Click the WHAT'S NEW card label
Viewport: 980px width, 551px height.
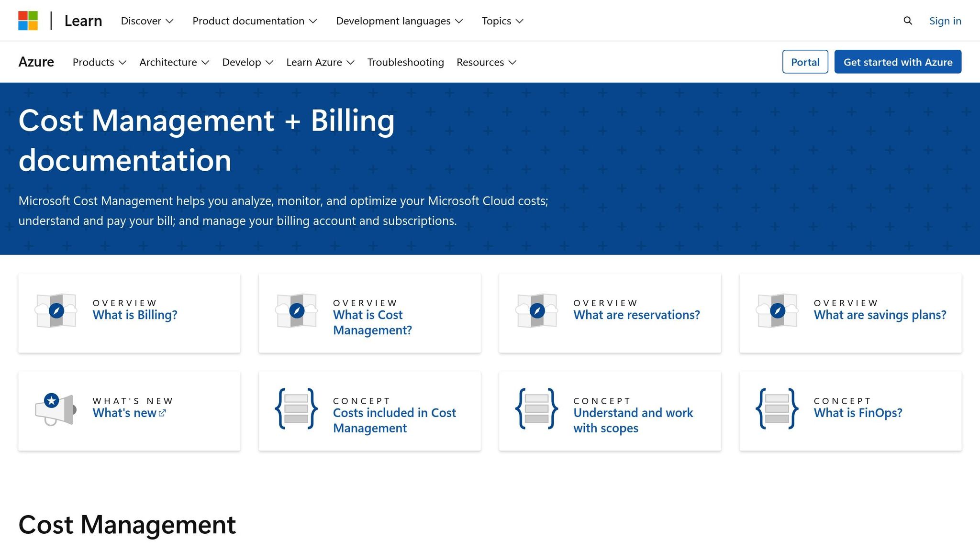[x=133, y=401]
